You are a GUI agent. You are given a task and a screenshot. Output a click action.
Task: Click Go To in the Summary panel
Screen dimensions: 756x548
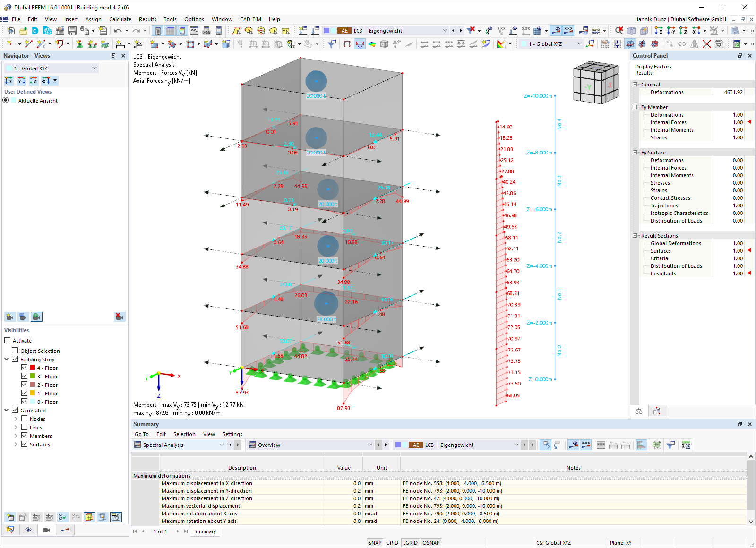point(141,434)
